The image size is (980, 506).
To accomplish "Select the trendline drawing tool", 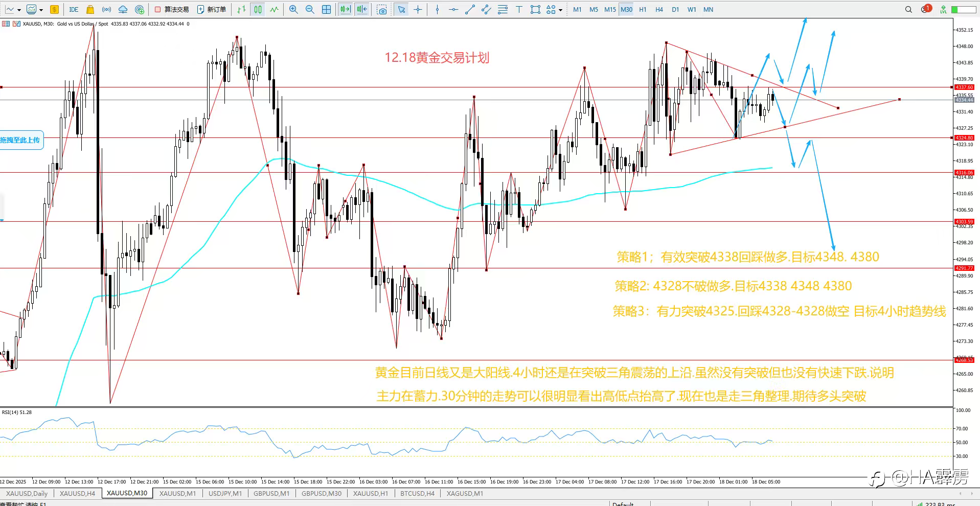I will 470,9.
